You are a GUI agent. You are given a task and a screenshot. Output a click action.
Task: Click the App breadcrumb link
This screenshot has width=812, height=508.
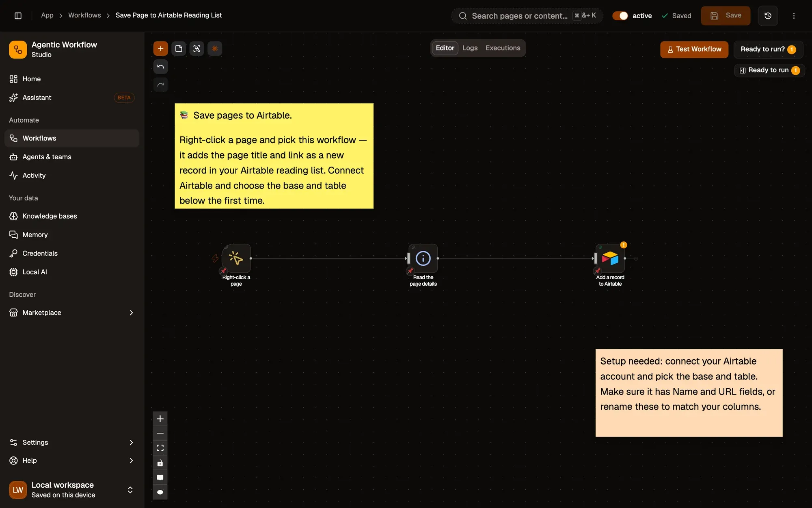click(x=47, y=15)
